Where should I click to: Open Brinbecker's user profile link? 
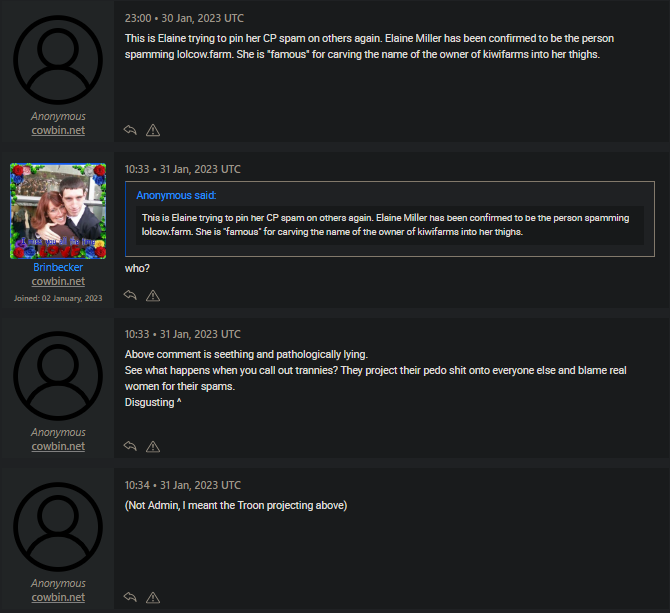(x=58, y=268)
